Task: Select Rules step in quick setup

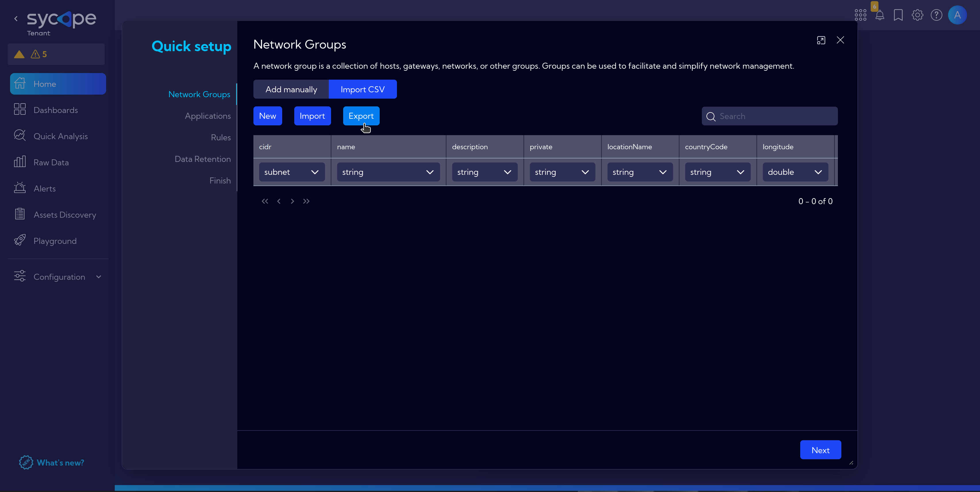Action: tap(220, 137)
